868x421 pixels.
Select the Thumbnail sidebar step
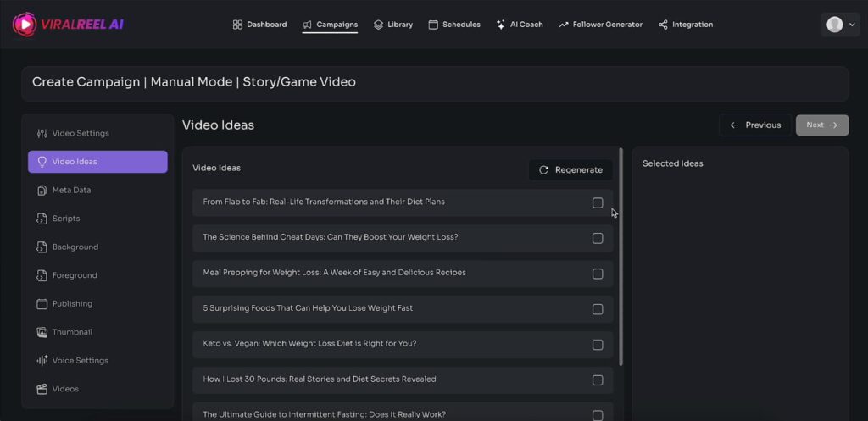pyautogui.click(x=97, y=332)
